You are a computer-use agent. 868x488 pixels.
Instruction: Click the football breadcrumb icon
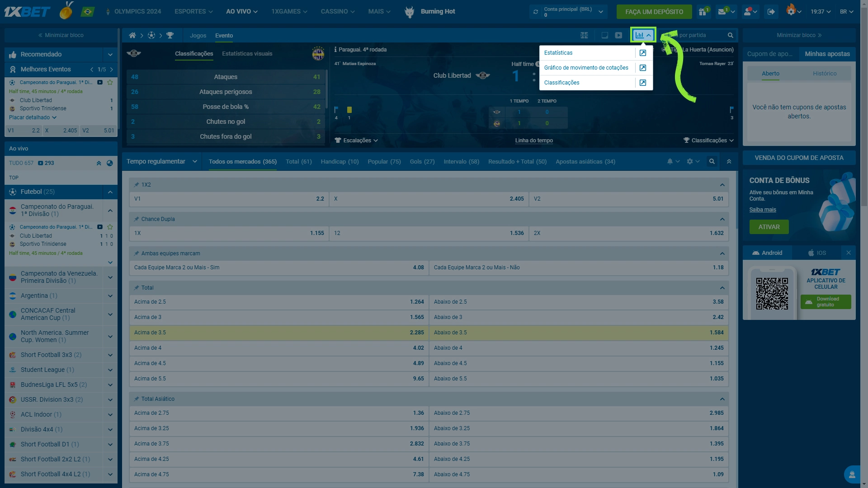[151, 35]
